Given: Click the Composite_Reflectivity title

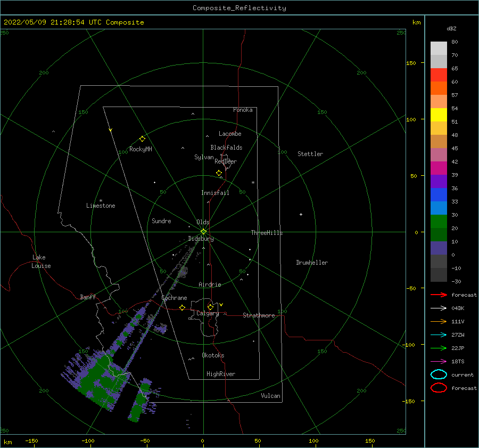Looking at the screenshot, I should (240, 8).
